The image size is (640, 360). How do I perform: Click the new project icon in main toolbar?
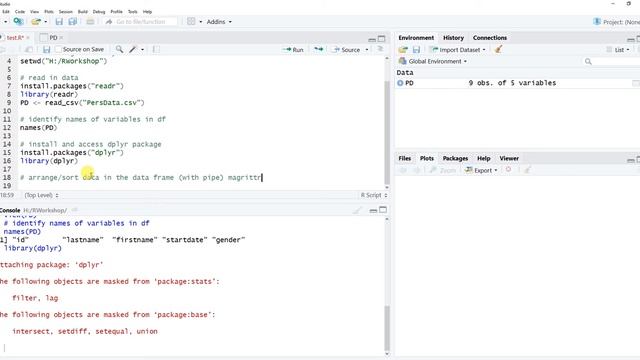pos(18,22)
